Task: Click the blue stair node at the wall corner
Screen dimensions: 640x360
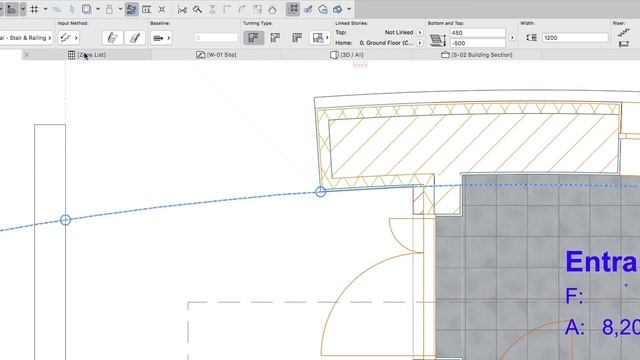Action: (x=320, y=191)
